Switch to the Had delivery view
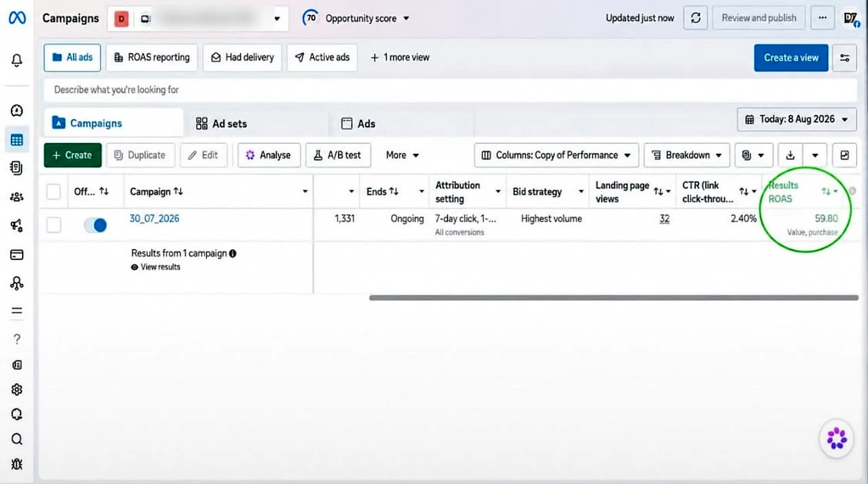 pos(242,58)
